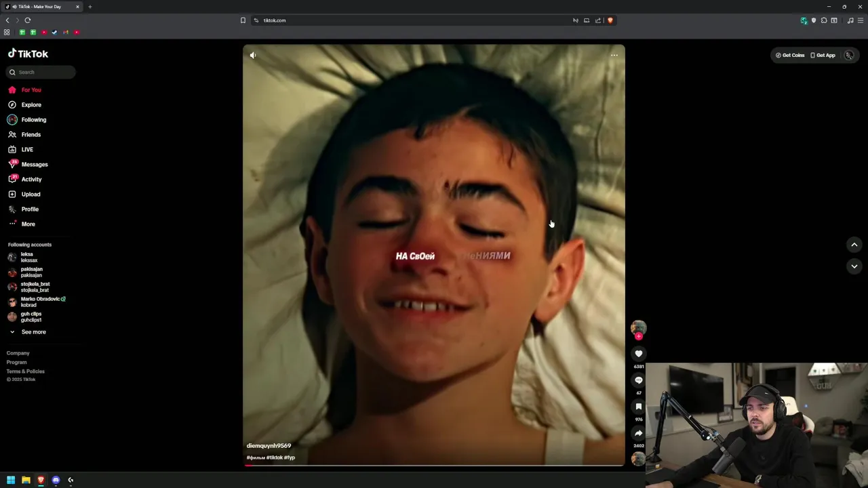The height and width of the screenshot is (488, 868).
Task: Open site settings icon in the address bar
Action: tap(256, 20)
